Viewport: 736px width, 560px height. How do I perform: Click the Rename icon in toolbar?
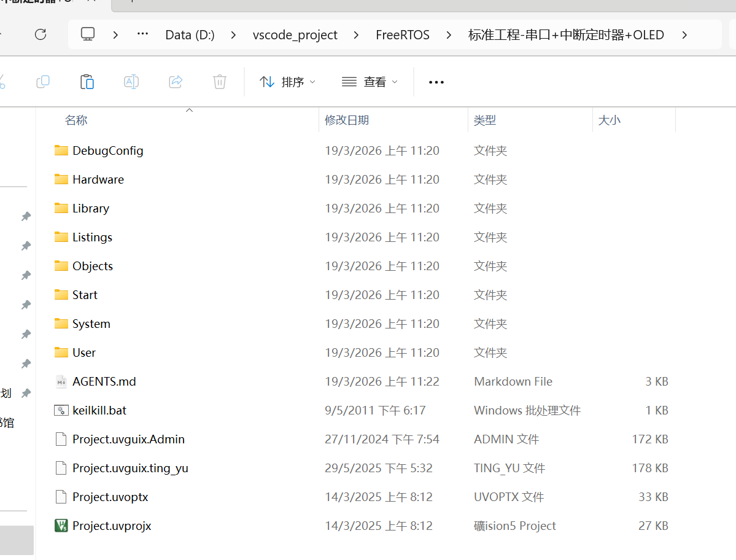click(131, 82)
